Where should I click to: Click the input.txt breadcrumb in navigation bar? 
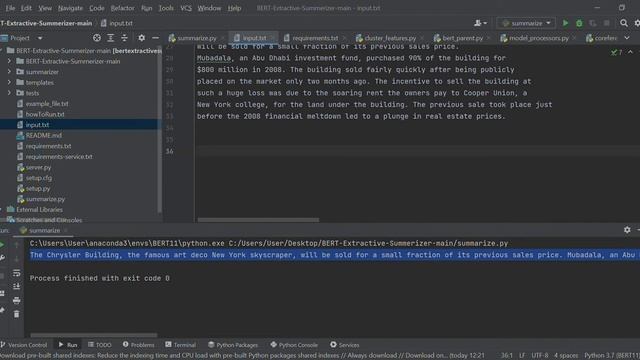[117, 23]
